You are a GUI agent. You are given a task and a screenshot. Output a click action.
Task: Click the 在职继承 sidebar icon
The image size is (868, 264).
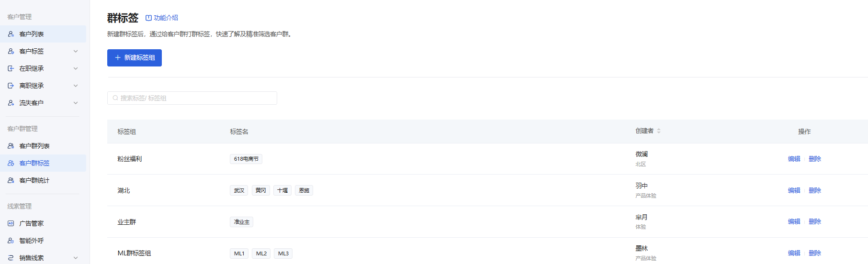pyautogui.click(x=11, y=68)
